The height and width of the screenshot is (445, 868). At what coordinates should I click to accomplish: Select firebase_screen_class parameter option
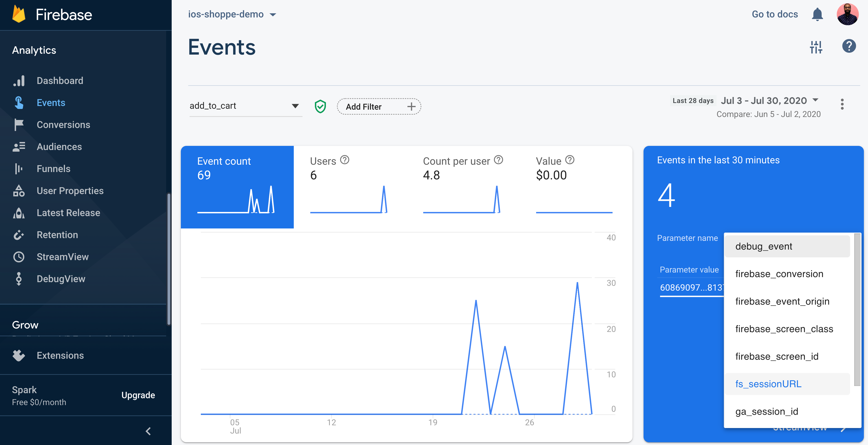point(787,329)
